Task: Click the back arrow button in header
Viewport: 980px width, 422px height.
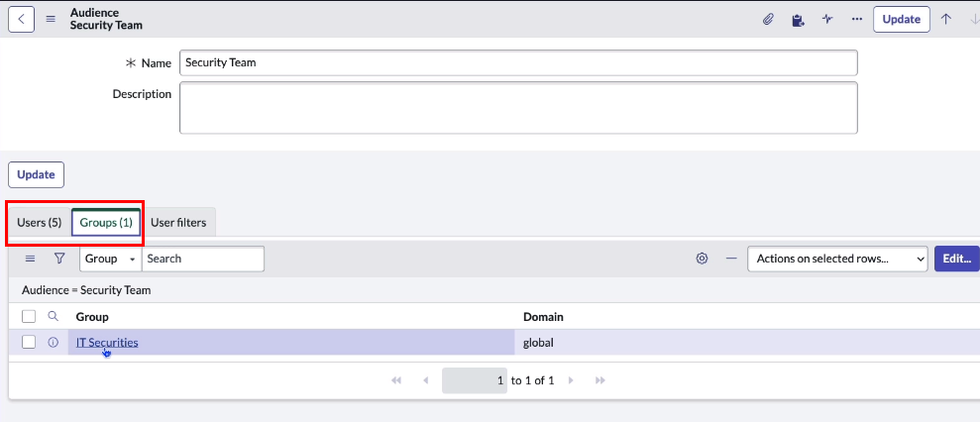Action: (x=21, y=19)
